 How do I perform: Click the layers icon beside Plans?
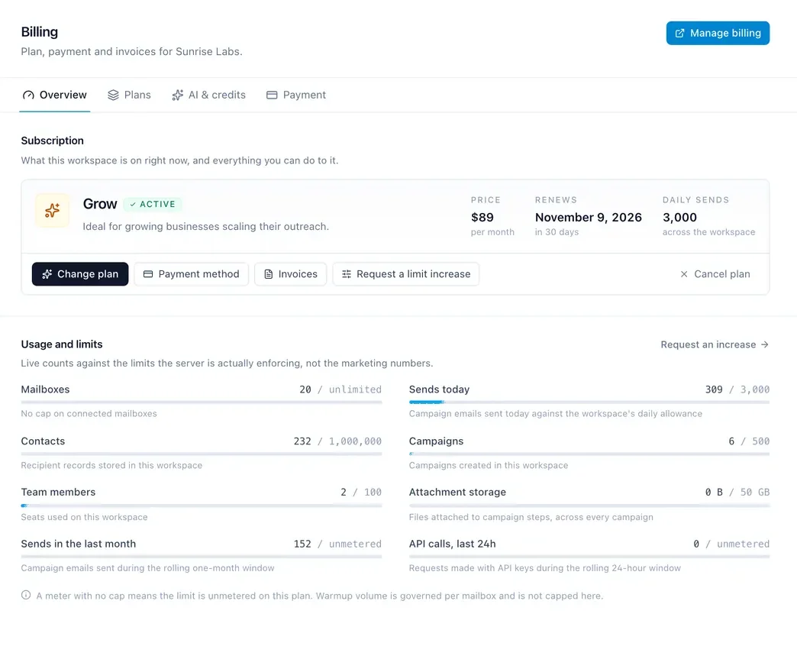click(x=113, y=95)
